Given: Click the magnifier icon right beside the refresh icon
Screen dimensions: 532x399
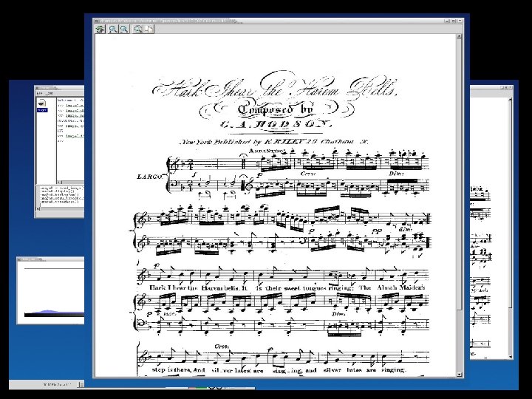Looking at the screenshot, I should (x=112, y=29).
